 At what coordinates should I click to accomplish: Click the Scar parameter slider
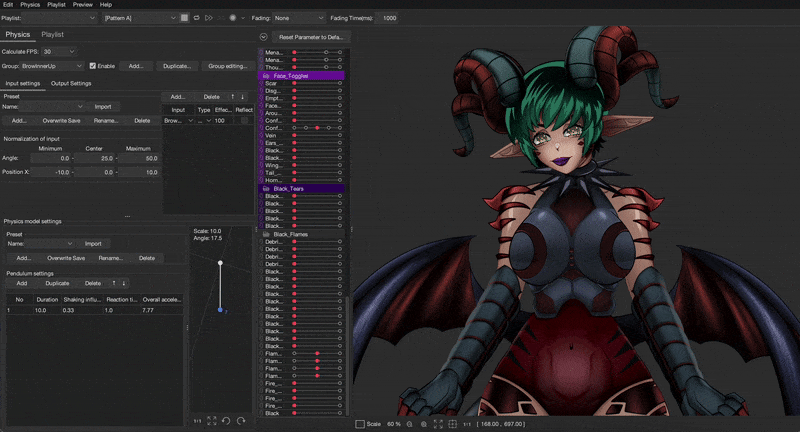pyautogui.click(x=317, y=83)
